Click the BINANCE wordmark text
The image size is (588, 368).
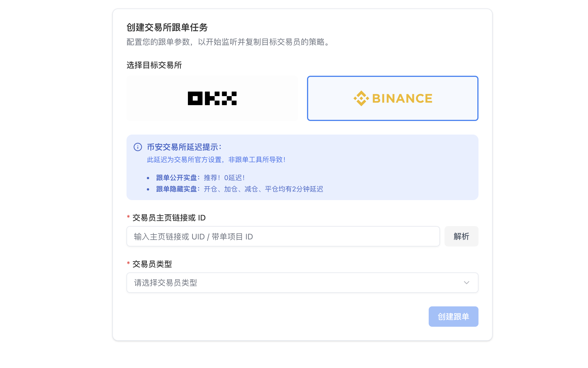point(402,99)
